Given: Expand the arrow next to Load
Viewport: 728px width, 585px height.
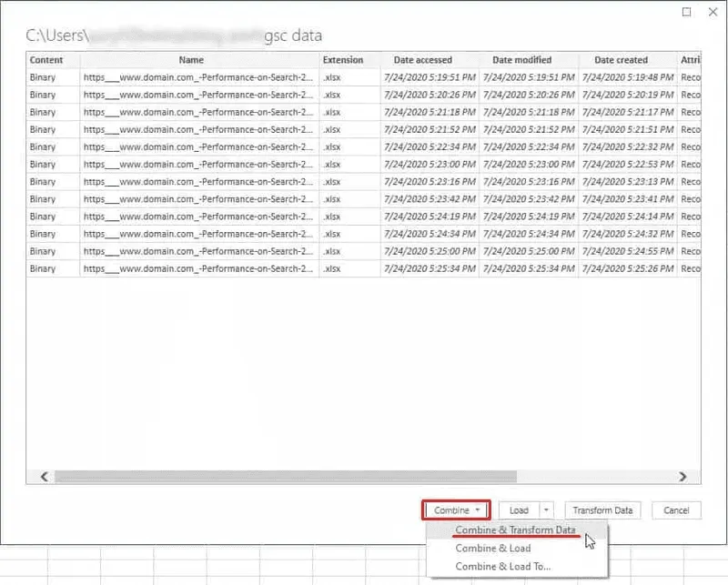Looking at the screenshot, I should [x=546, y=510].
